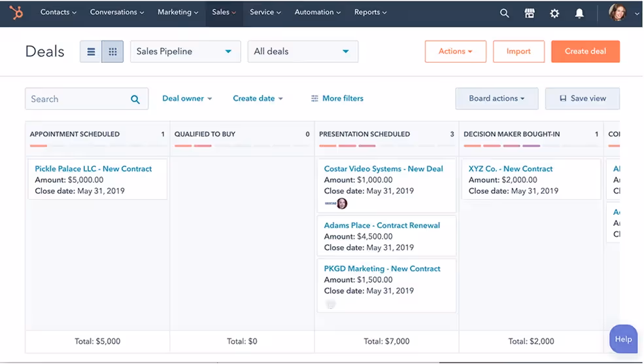Click the floppy disk icon on Save view
The height and width of the screenshot is (364, 644).
[x=563, y=98]
